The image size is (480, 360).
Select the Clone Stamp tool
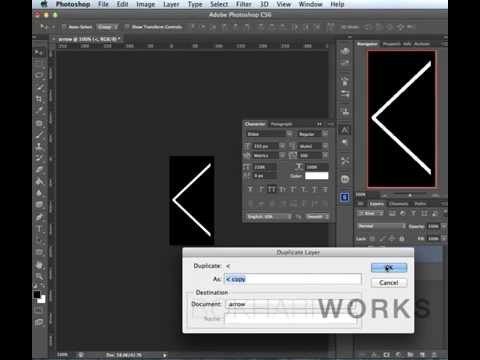[x=39, y=146]
